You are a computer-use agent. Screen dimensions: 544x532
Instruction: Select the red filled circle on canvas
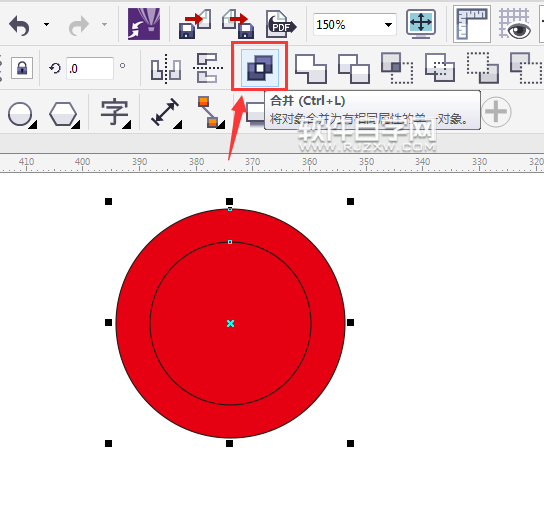coord(230,323)
